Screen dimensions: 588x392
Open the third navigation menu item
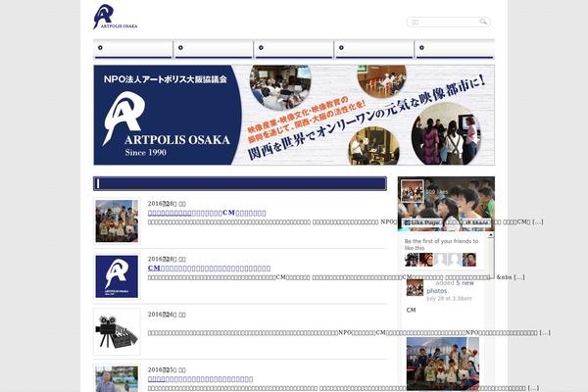pyautogui.click(x=294, y=49)
